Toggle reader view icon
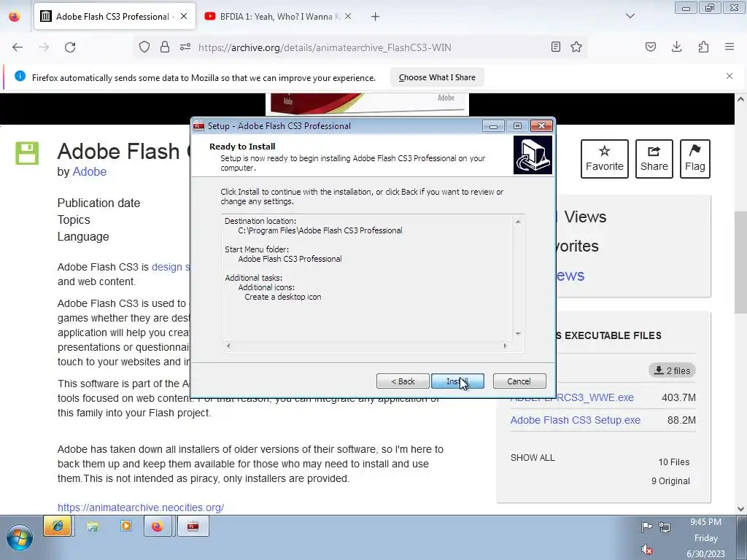 [x=555, y=47]
